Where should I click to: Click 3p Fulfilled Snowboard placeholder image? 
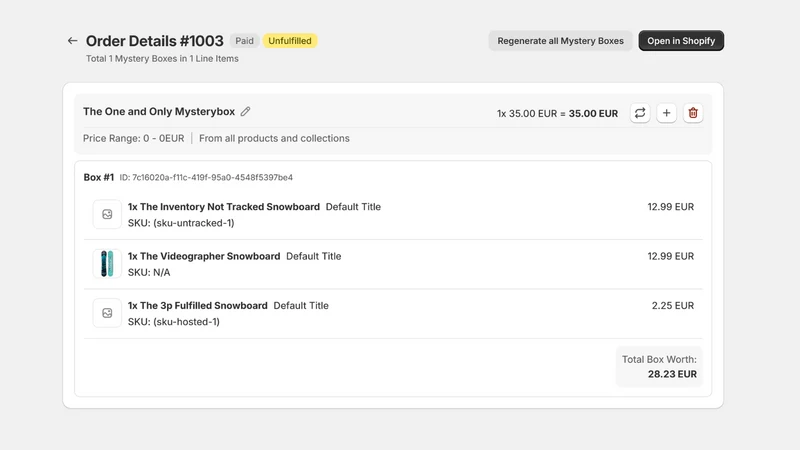107,313
